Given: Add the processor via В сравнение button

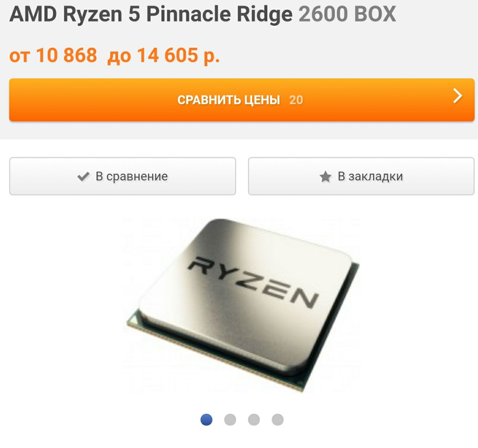Looking at the screenshot, I should 122,176.
